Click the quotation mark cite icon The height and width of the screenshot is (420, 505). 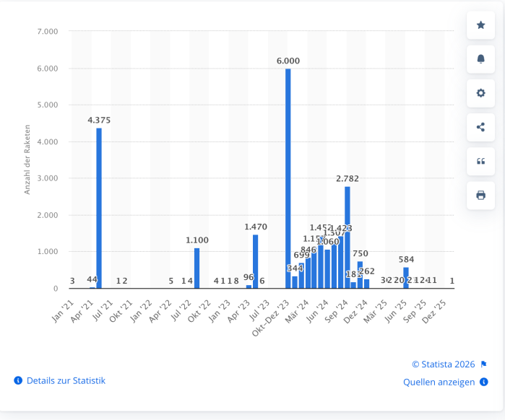[480, 162]
